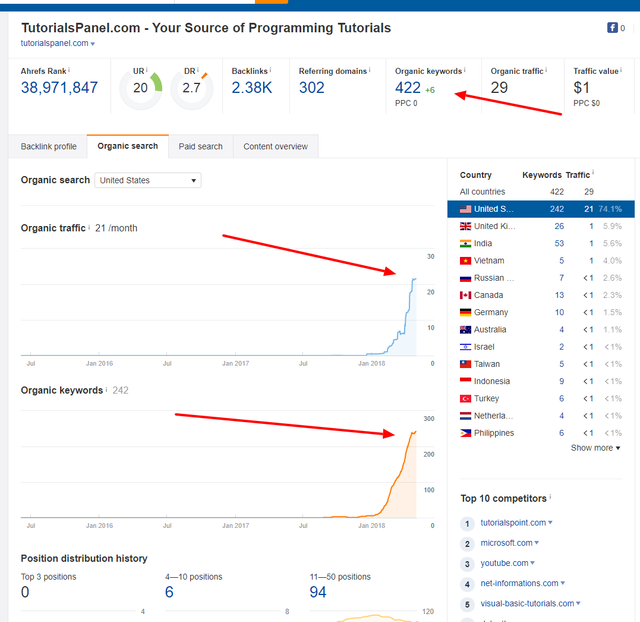Viewport: 640px width, 622px height.
Task: Click the Facebook share icon
Action: pos(610,28)
